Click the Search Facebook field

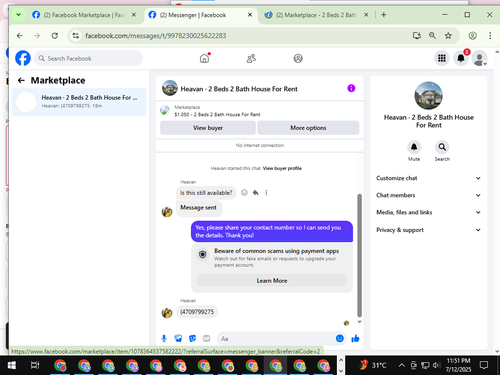click(88, 58)
